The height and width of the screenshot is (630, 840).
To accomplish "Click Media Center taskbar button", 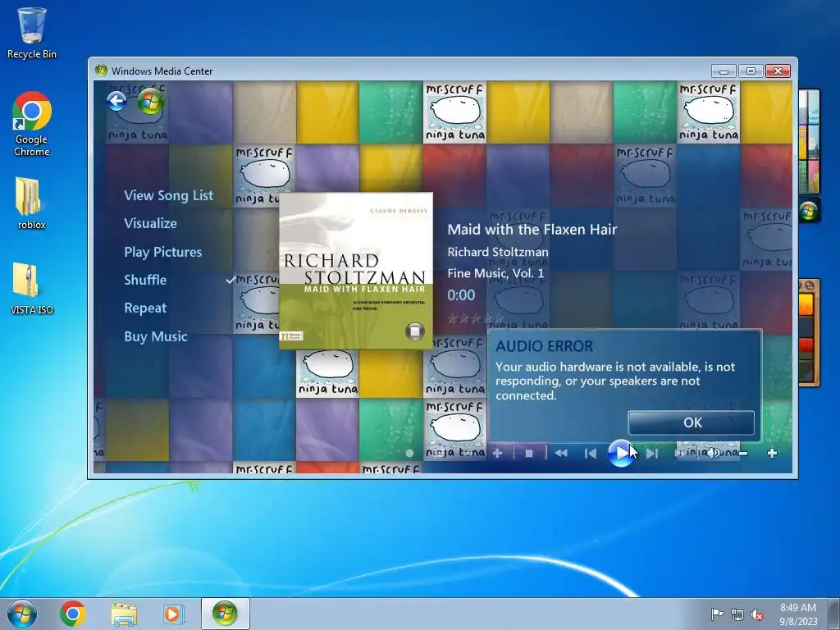I will (225, 614).
